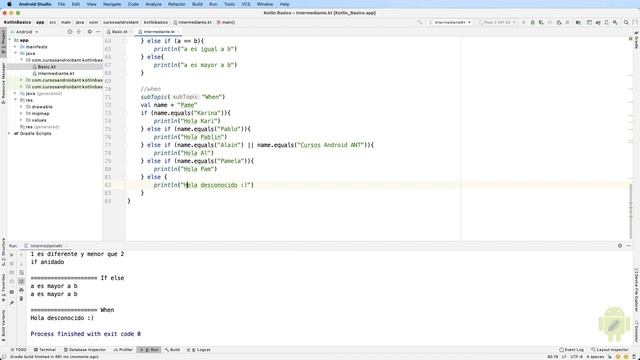Screen dimensions: 640x360
Task: Open Project panel gear settings
Action: [x=90, y=32]
